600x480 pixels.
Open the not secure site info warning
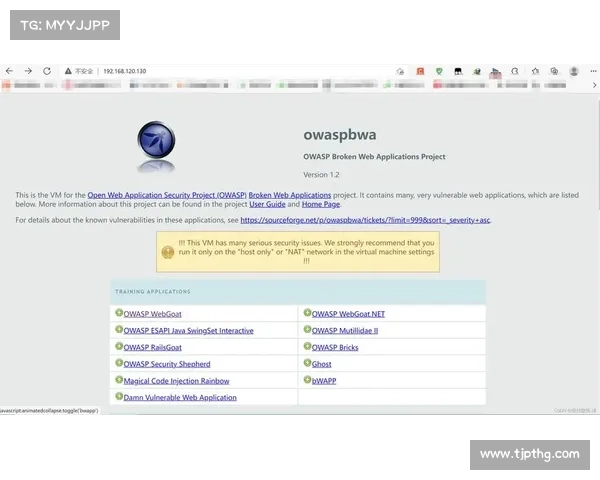point(79,71)
